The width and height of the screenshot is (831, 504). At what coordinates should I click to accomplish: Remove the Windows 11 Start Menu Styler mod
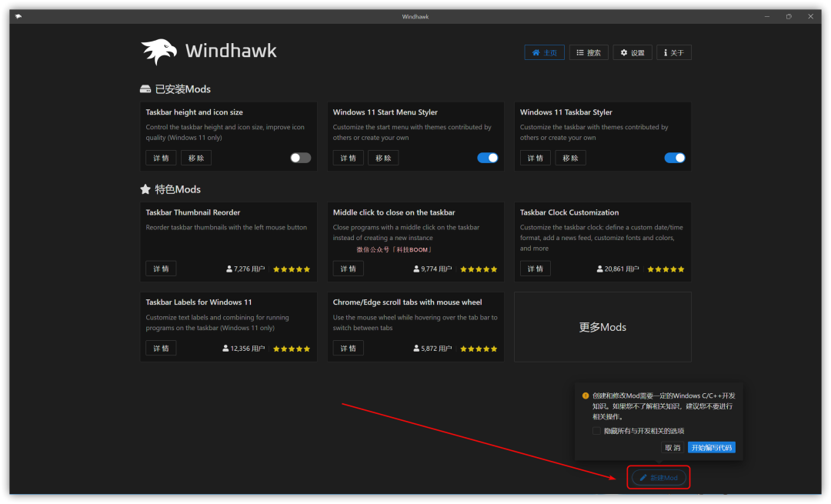click(x=383, y=158)
